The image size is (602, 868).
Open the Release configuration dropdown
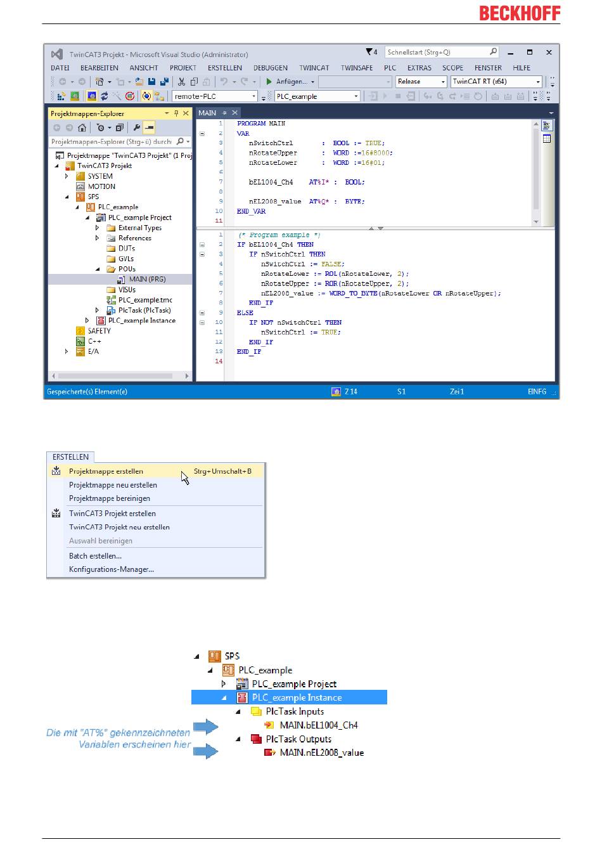tap(443, 82)
